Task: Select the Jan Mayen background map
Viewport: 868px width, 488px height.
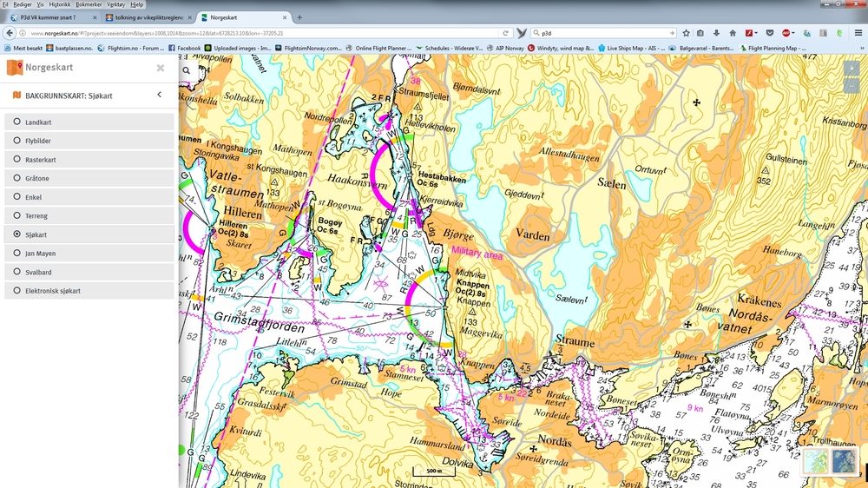Action: 89,254
